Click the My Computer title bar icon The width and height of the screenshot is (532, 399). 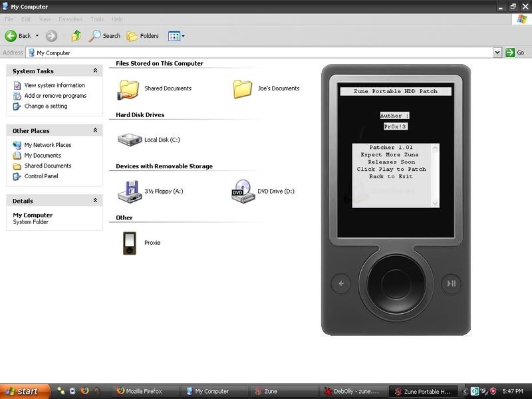coord(5,6)
